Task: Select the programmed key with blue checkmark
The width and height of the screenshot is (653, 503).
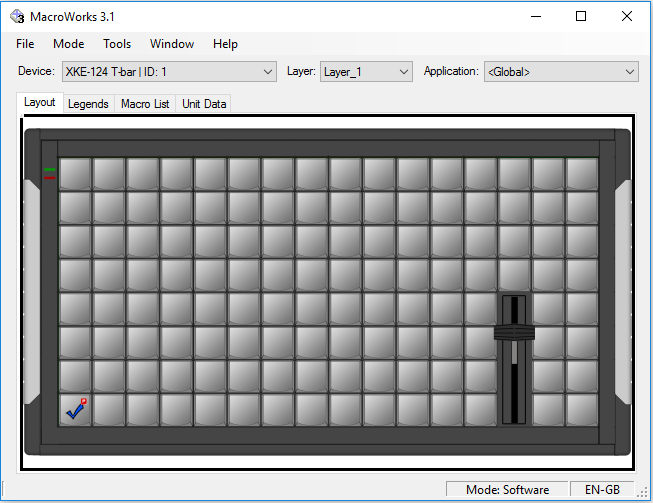Action: [x=75, y=410]
